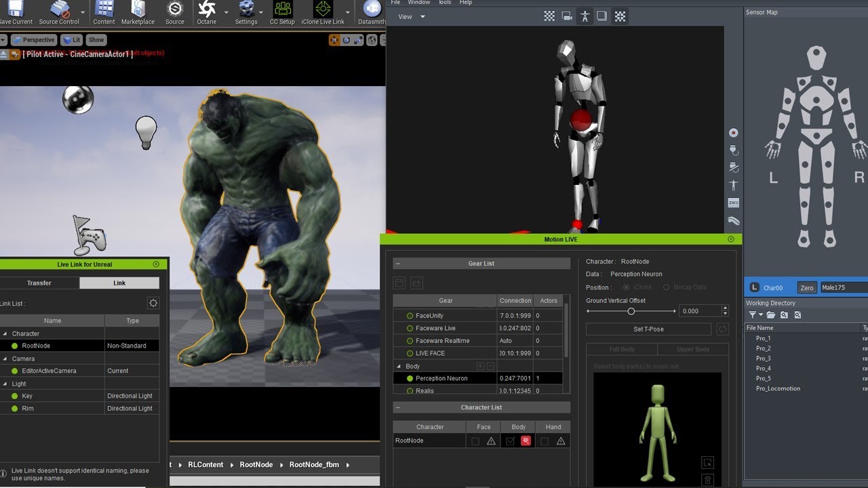The width and height of the screenshot is (868, 488).
Task: Toggle the Faceware Live connection circle
Action: pyautogui.click(x=410, y=328)
